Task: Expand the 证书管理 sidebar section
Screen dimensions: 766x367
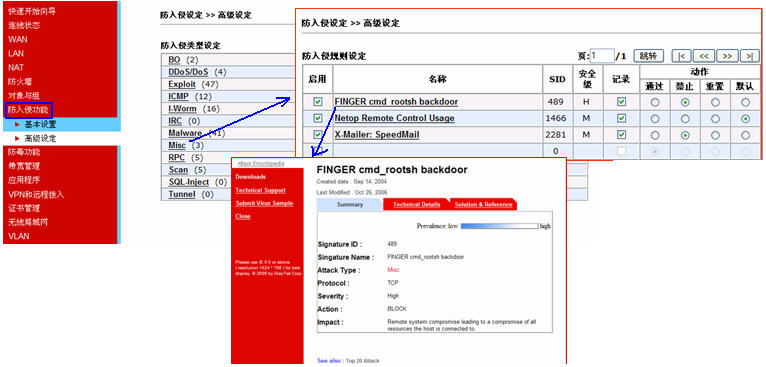Action: pos(23,208)
